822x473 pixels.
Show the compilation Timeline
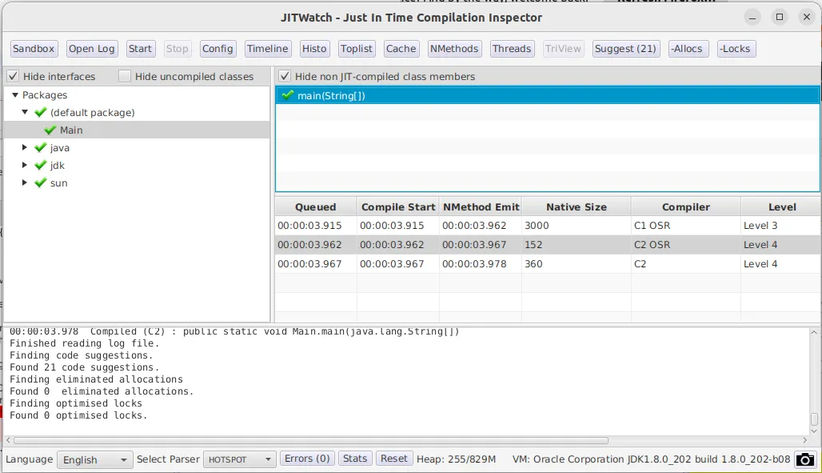(267, 49)
